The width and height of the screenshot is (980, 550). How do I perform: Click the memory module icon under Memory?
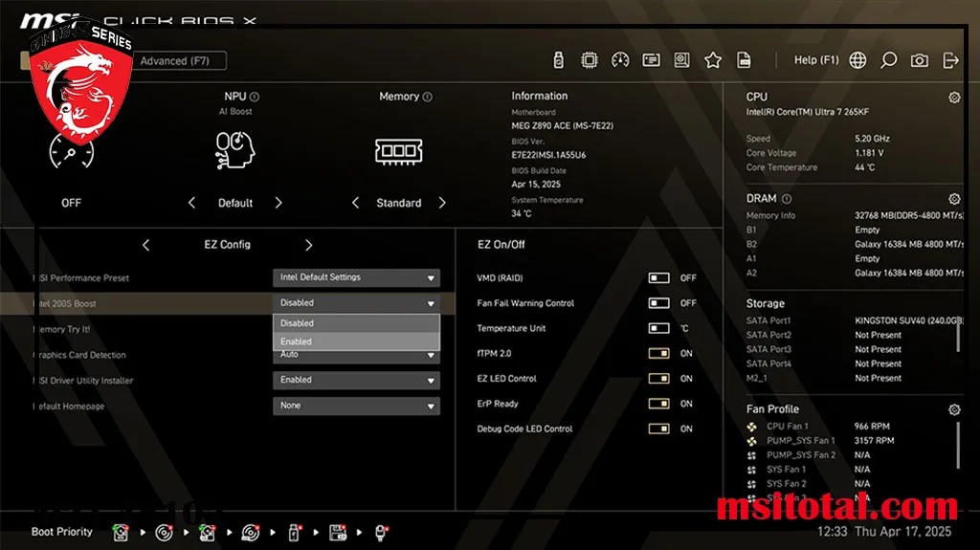click(x=399, y=151)
